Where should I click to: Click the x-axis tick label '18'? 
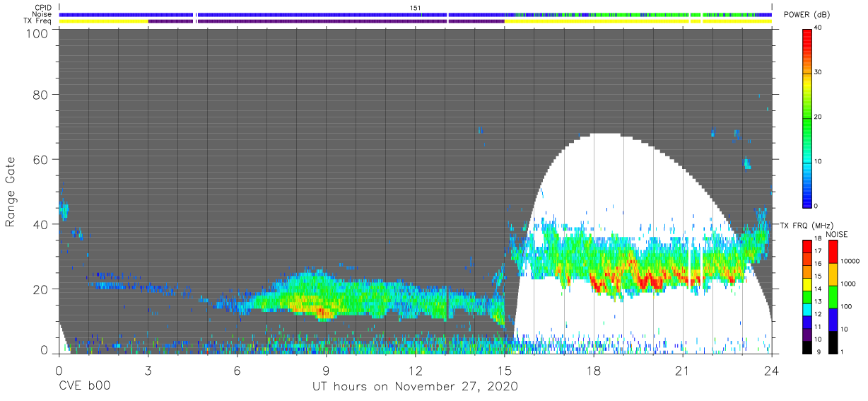point(594,370)
